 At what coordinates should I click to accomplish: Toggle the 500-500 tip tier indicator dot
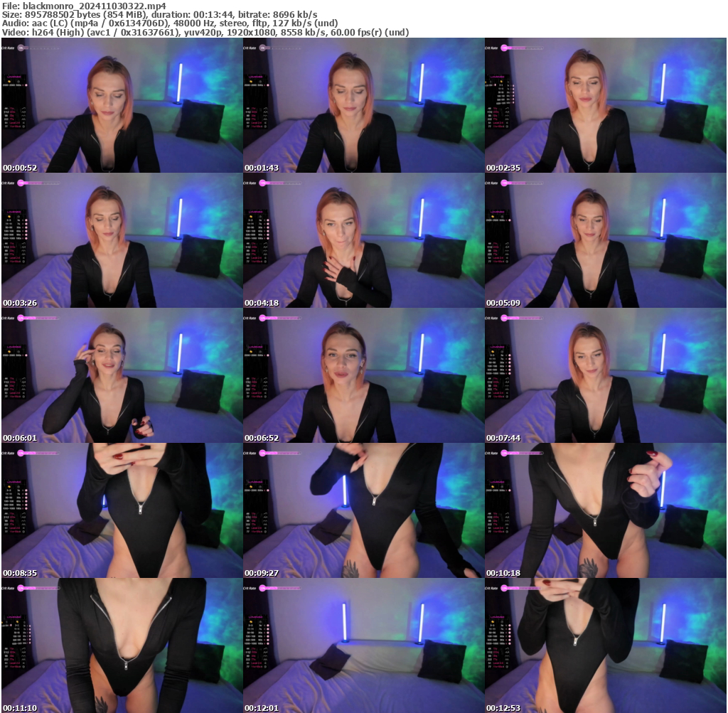coord(512,100)
